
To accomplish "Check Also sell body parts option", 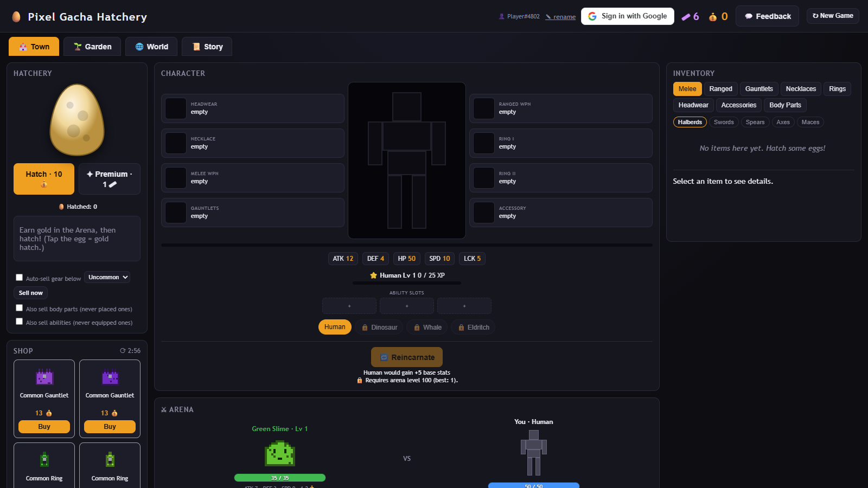I will pyautogui.click(x=20, y=308).
